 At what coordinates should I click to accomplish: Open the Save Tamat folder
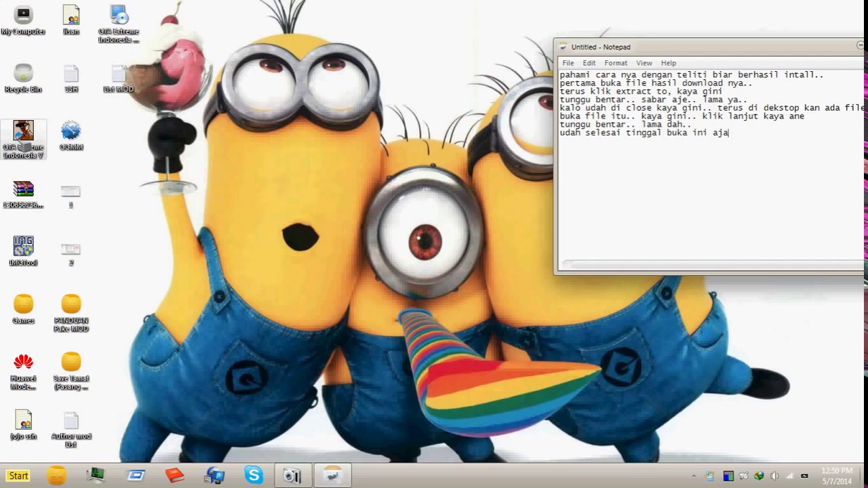71,371
